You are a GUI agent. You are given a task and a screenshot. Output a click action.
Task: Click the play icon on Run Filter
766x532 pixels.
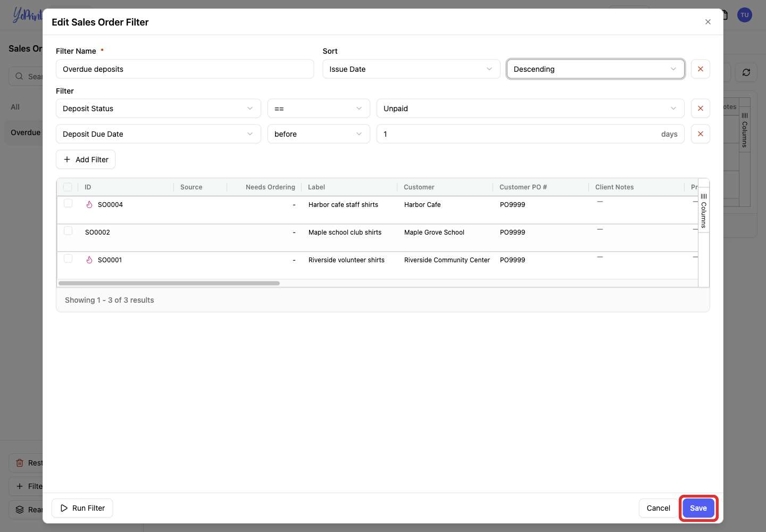[64, 508]
